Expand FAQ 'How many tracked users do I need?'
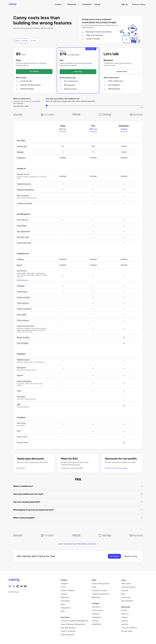The height and width of the screenshot is (644, 156). [x=78, y=494]
